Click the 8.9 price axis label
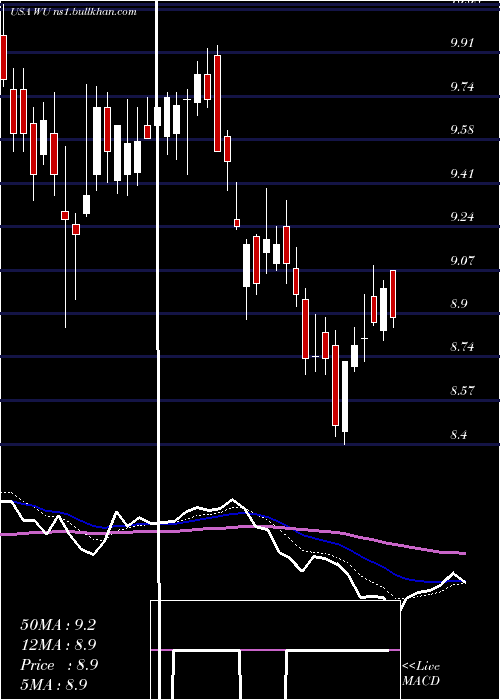 pyautogui.click(x=459, y=304)
